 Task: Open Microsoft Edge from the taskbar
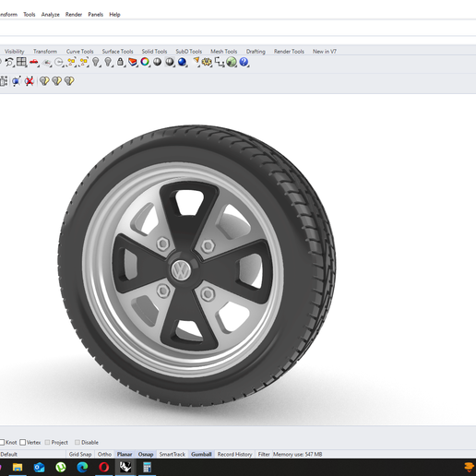[x=82, y=468]
